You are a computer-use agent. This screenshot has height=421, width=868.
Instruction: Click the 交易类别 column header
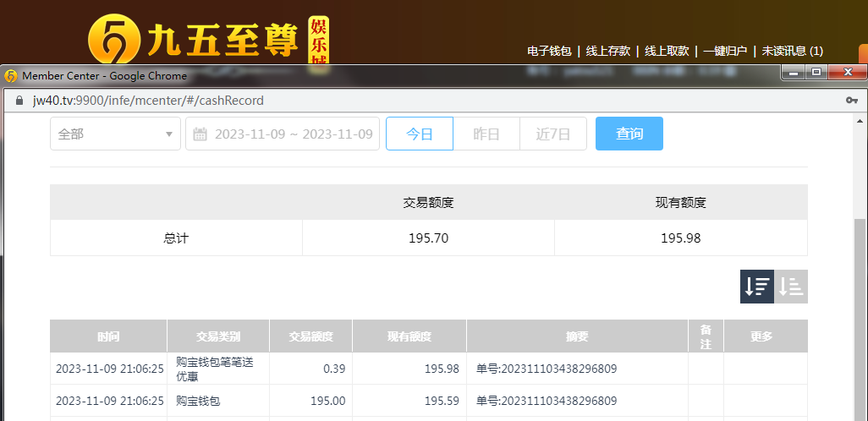point(218,336)
